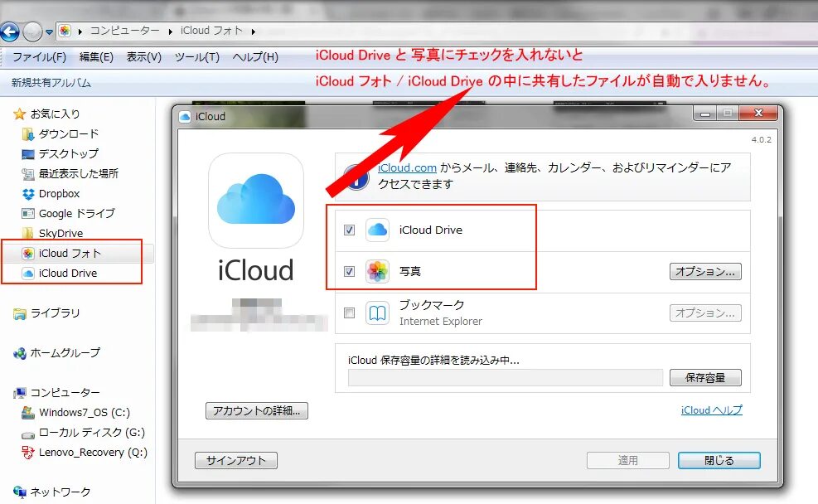
Task: Click the iCloud Drive cloud icon in dialog
Action: (x=377, y=230)
